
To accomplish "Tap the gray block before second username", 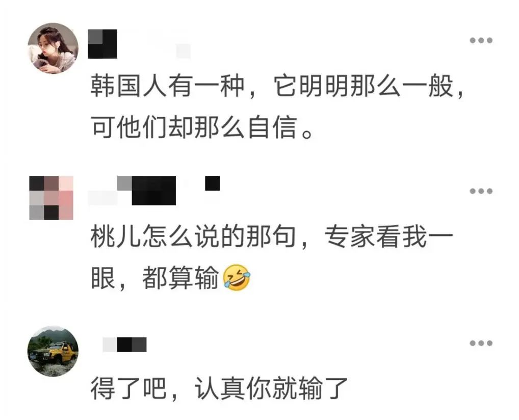I will 124,183.
